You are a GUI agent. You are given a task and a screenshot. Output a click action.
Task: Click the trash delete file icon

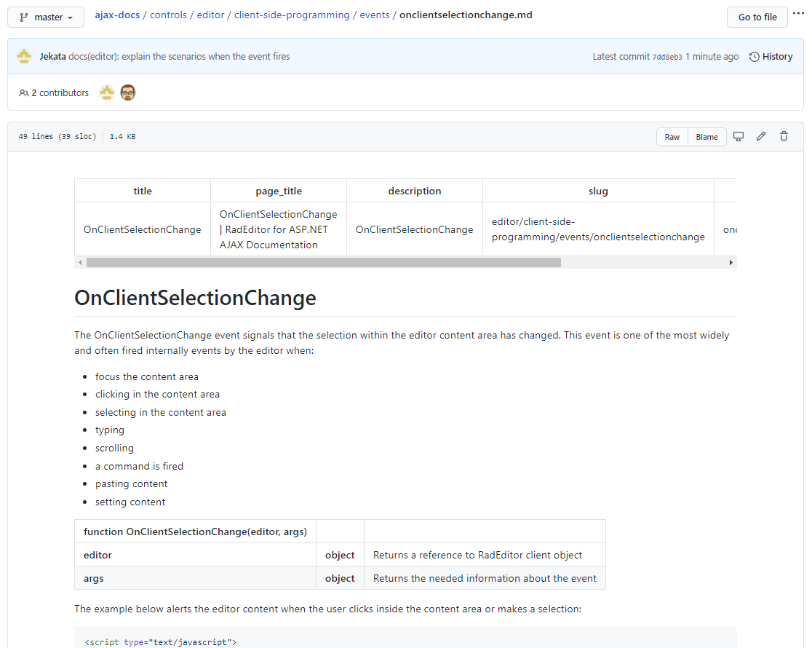click(784, 137)
